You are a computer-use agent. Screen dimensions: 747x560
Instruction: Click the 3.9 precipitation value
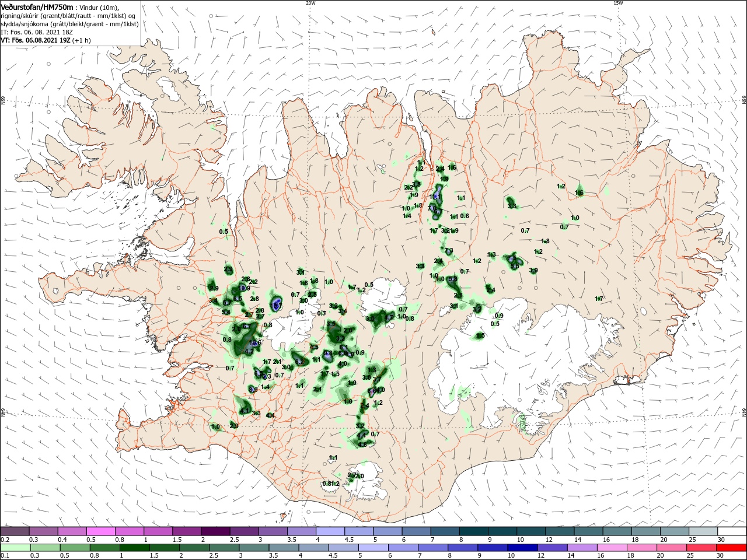tap(533, 271)
